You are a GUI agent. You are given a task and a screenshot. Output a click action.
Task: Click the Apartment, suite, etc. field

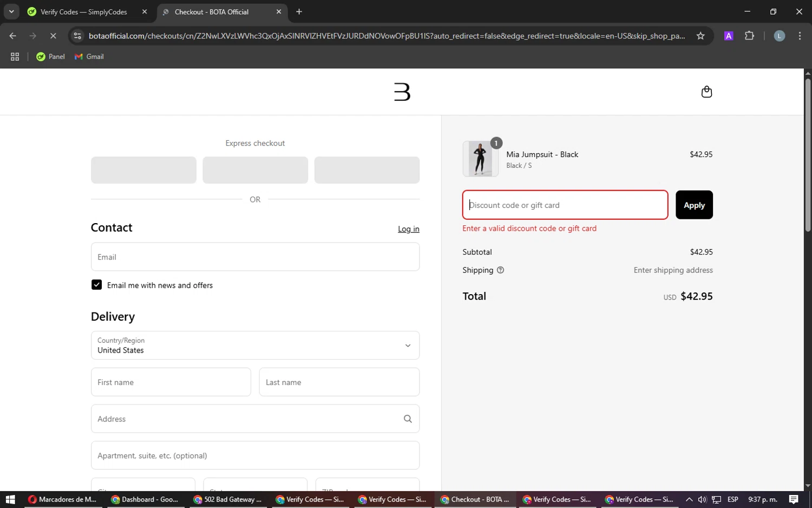(255, 455)
